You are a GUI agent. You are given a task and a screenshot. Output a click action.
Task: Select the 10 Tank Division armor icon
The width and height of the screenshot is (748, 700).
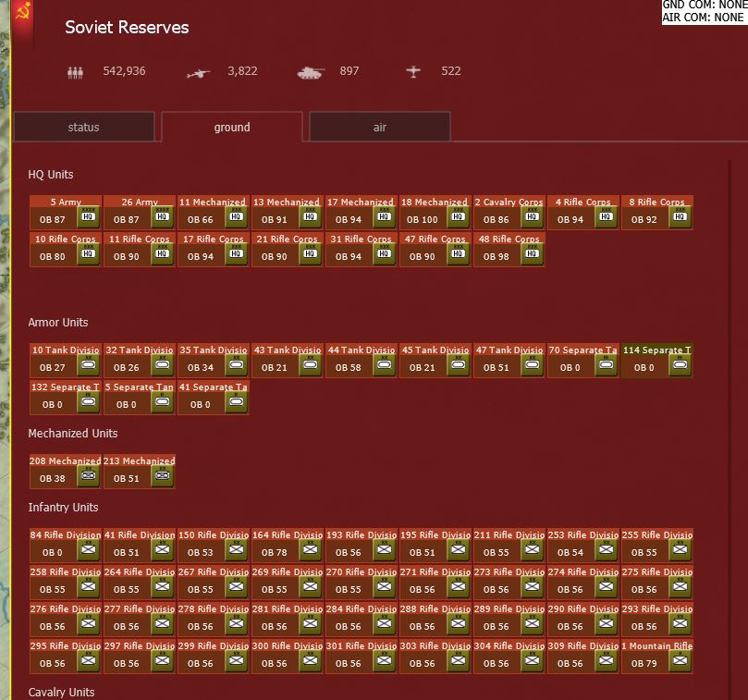point(88,364)
